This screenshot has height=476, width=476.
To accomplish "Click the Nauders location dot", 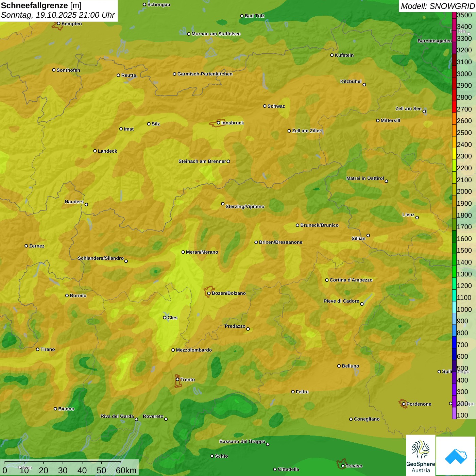I will coord(86,204).
